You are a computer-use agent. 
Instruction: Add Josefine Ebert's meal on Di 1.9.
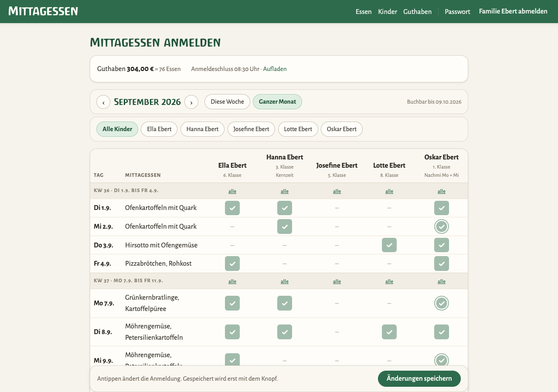click(x=337, y=208)
